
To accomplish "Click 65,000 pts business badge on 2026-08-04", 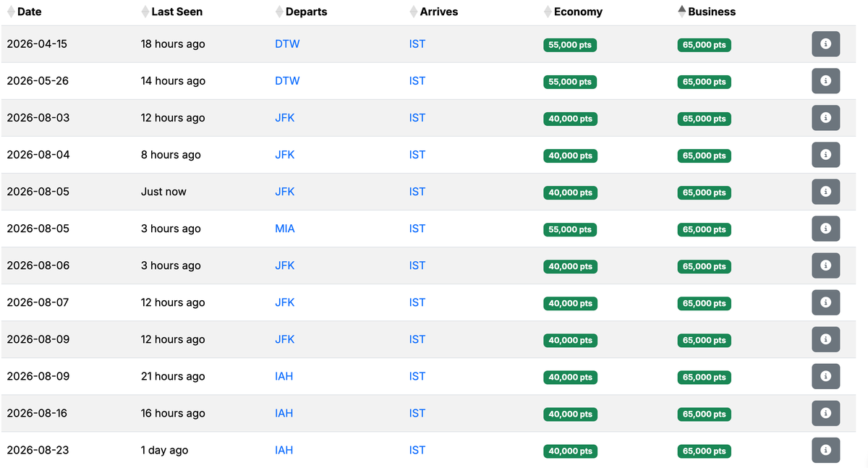I will pyautogui.click(x=704, y=156).
